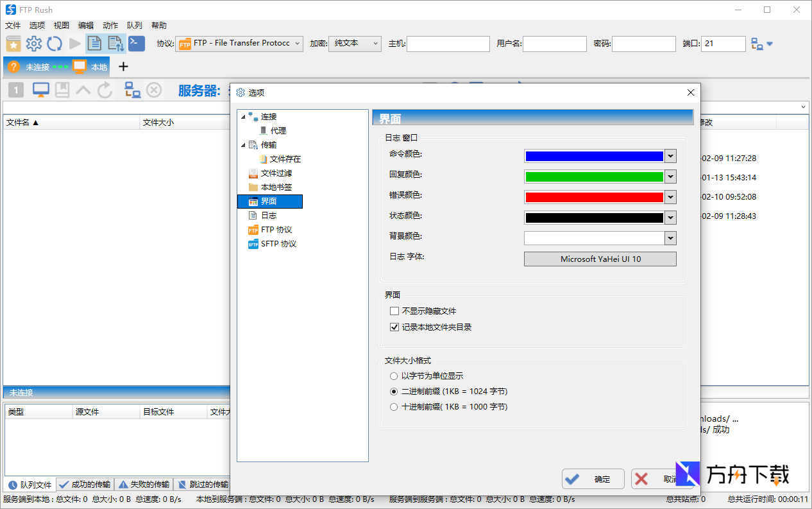Click inside the 主机 input field

(x=449, y=44)
